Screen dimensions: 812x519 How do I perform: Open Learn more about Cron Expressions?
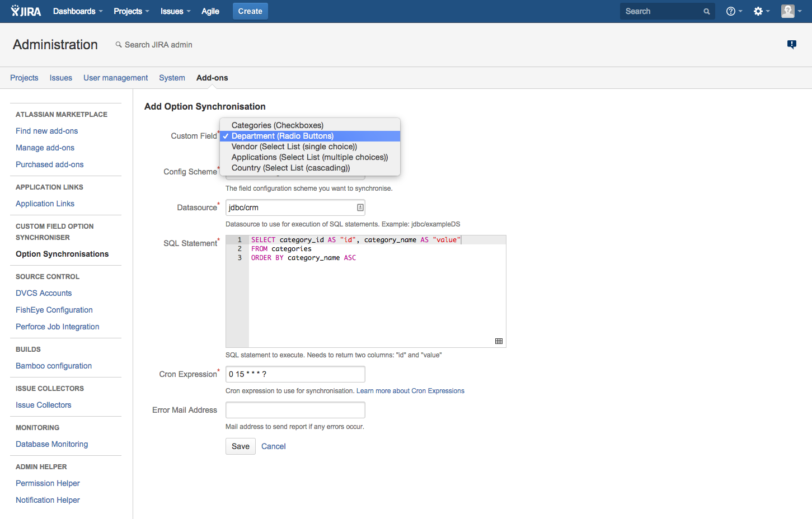(x=410, y=391)
